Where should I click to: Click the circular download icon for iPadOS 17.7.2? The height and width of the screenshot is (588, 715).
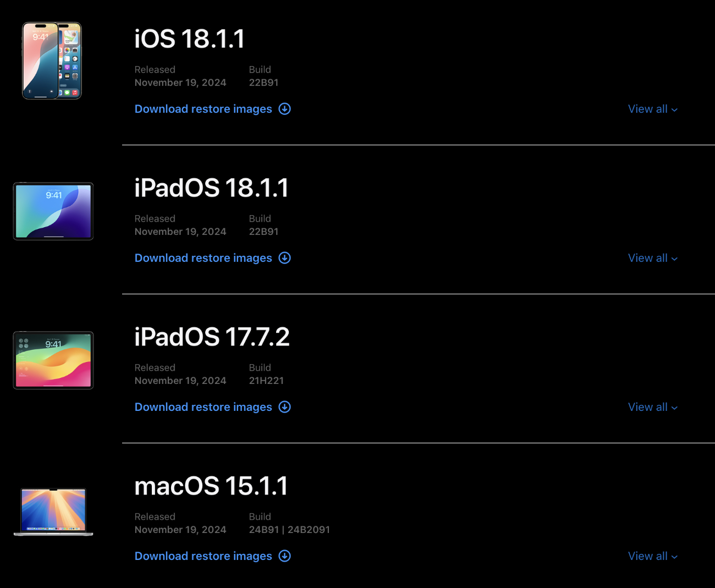284,407
